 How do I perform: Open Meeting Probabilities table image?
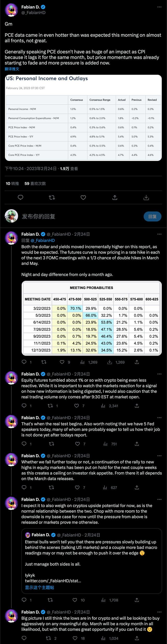tap(91, 318)
